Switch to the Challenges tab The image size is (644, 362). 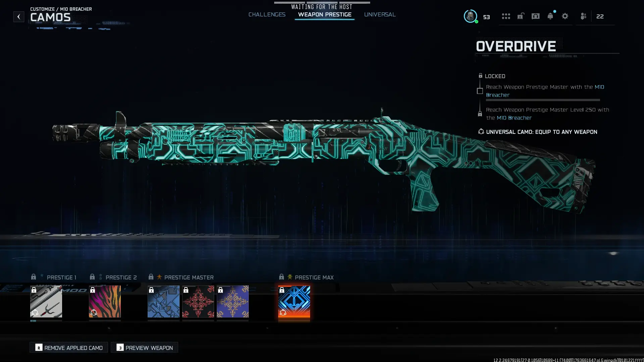(267, 14)
